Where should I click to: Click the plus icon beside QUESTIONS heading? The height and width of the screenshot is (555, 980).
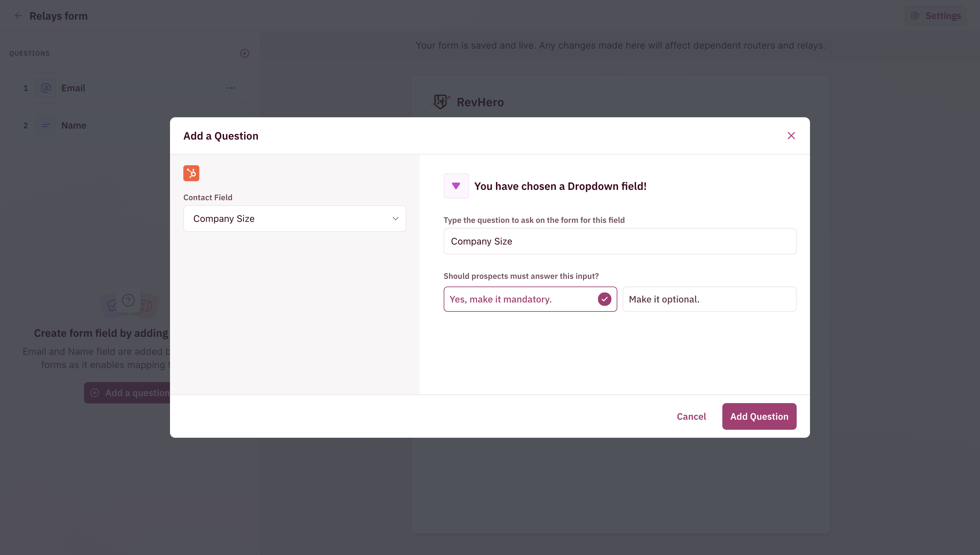tap(244, 53)
